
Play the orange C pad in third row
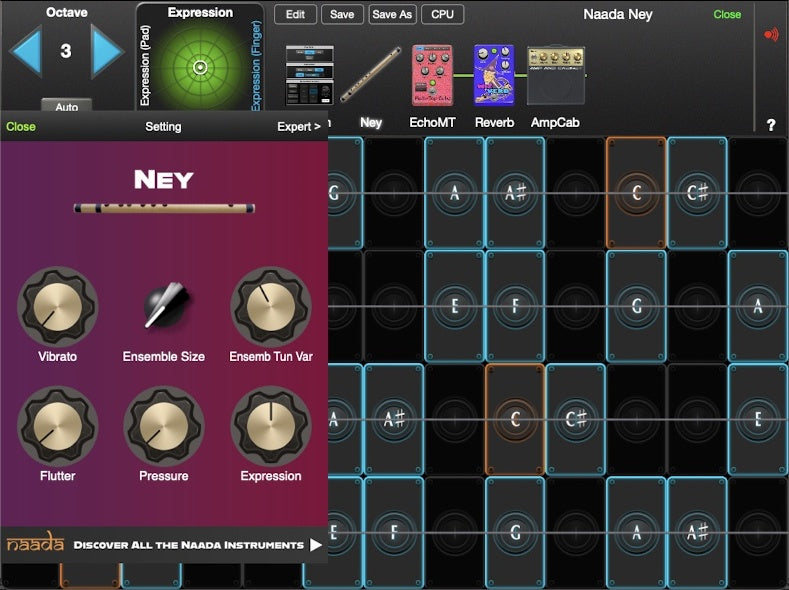515,419
